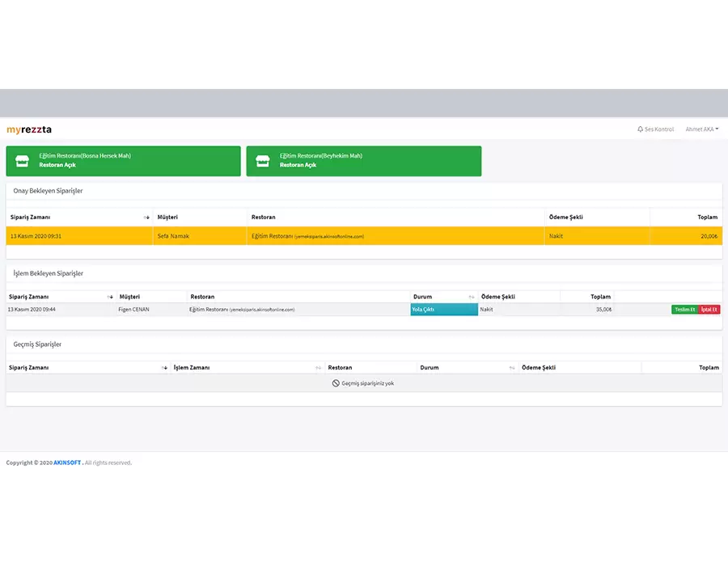This screenshot has height=566, width=728.
Task: Click Ödeme Şekli header in Onay Bekleyen table
Action: click(566, 218)
